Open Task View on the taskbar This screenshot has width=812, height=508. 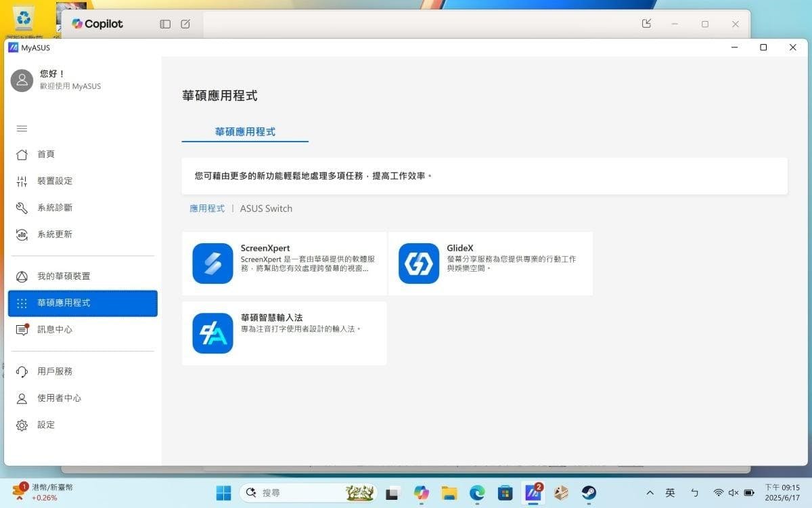pos(393,493)
